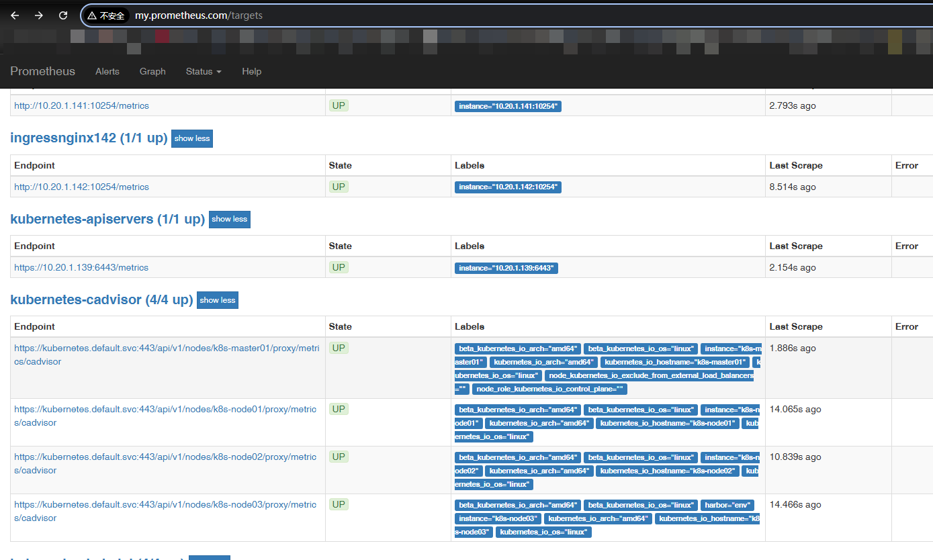Click the kubernetes-cadvisor (4/4 up) heading

[x=101, y=299]
